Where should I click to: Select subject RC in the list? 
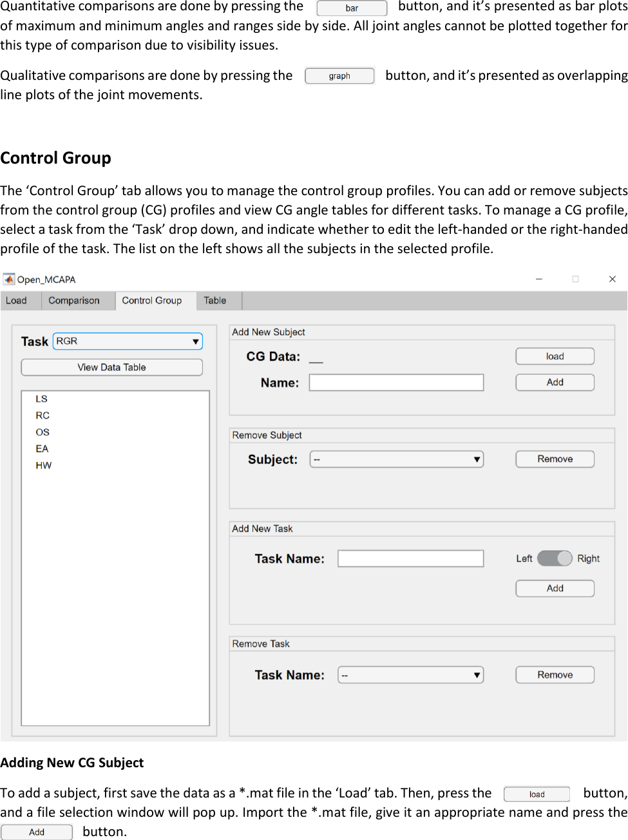[43, 415]
